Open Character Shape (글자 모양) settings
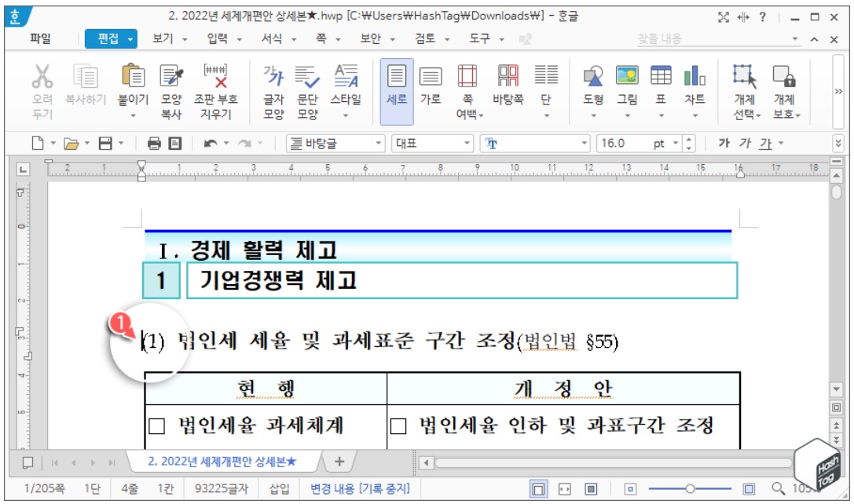 pyautogui.click(x=273, y=76)
